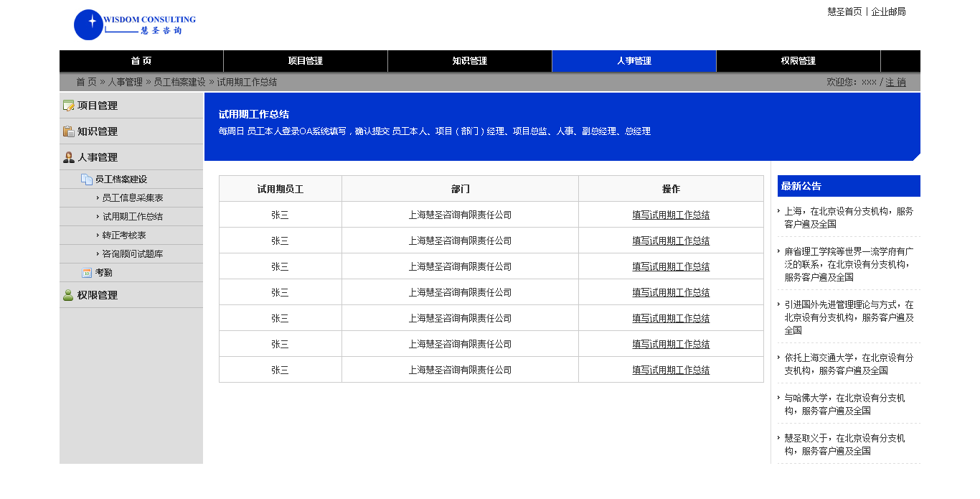Image resolution: width=980 pixels, height=499 pixels.
Task: Click the 项目管理 sidebar notepad icon
Action: [x=69, y=106]
